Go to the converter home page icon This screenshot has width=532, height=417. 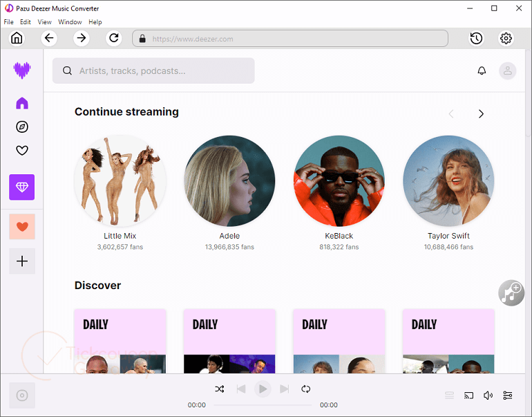[17, 38]
